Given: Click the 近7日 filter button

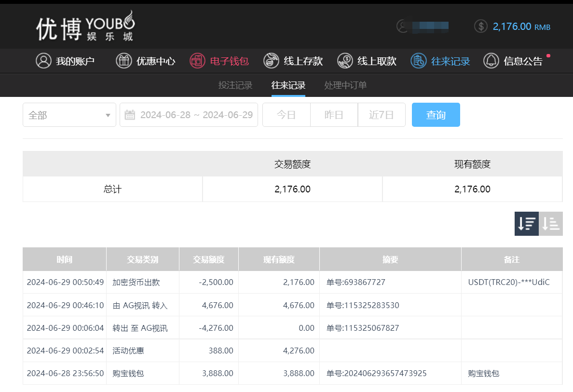Looking at the screenshot, I should click(382, 114).
